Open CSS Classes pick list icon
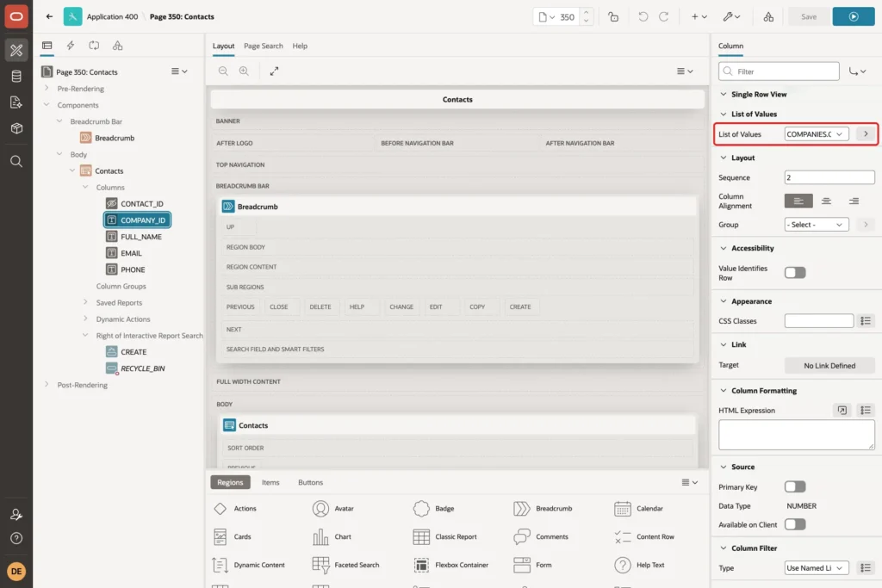Screen dimensions: 882x588 click(x=866, y=321)
